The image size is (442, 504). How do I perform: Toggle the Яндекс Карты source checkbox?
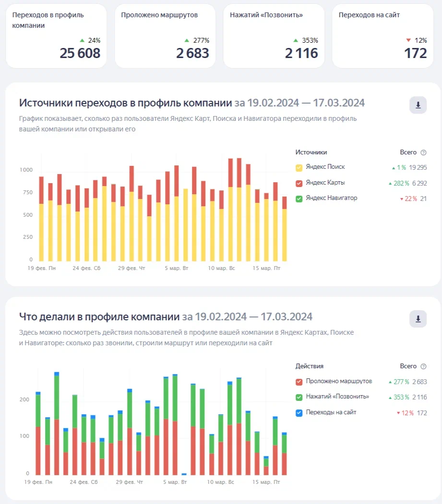click(x=299, y=183)
